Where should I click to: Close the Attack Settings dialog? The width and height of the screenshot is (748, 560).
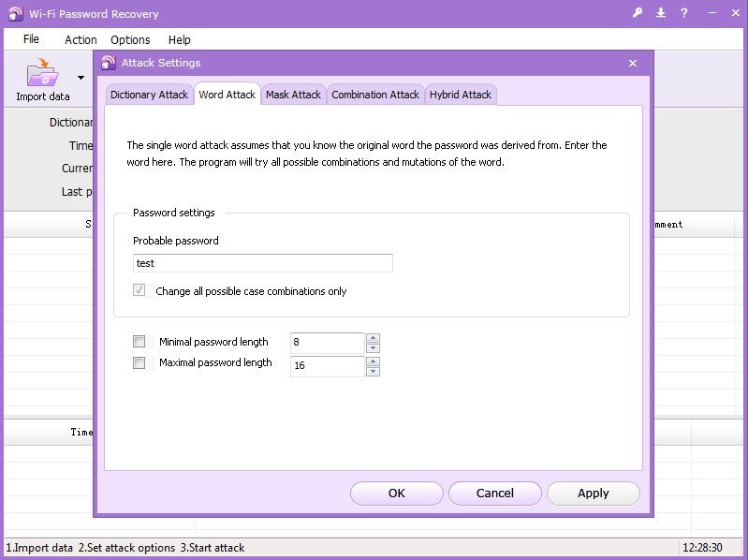tap(633, 63)
